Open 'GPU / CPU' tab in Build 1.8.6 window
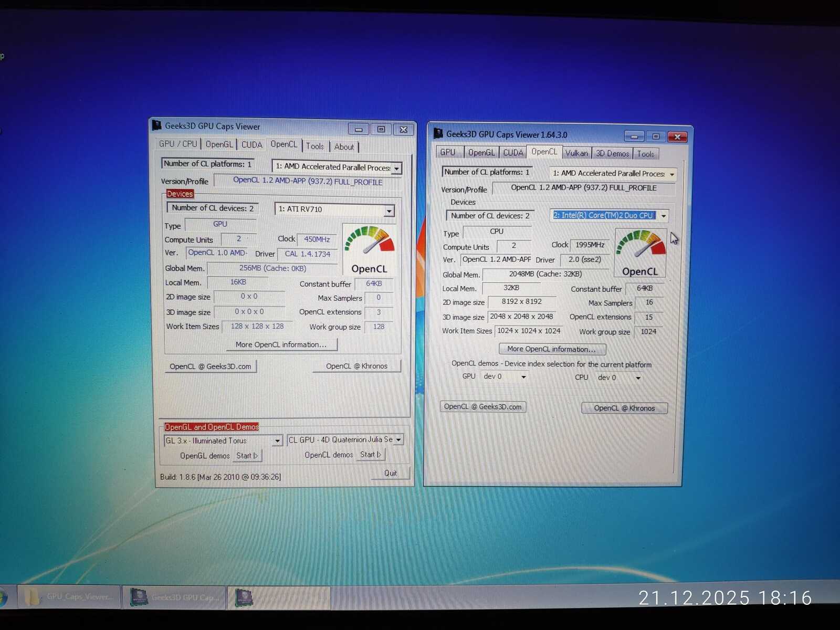The width and height of the screenshot is (840, 630). click(178, 144)
